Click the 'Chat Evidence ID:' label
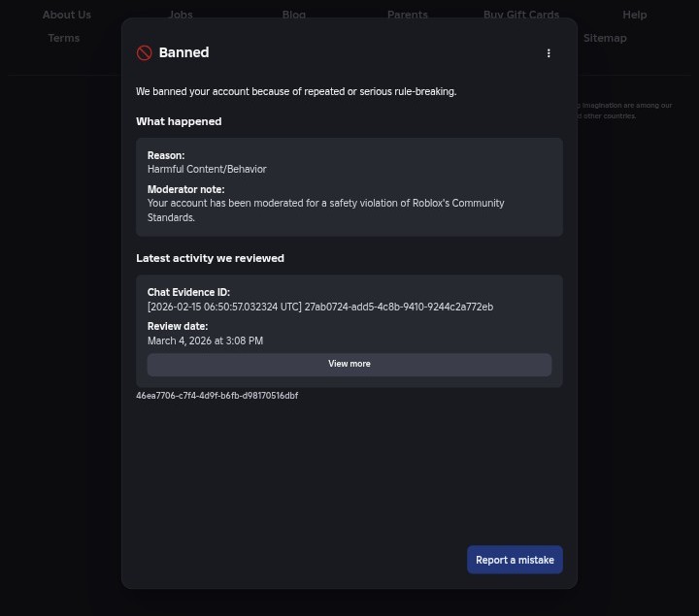The height and width of the screenshot is (616, 699). coord(188,292)
